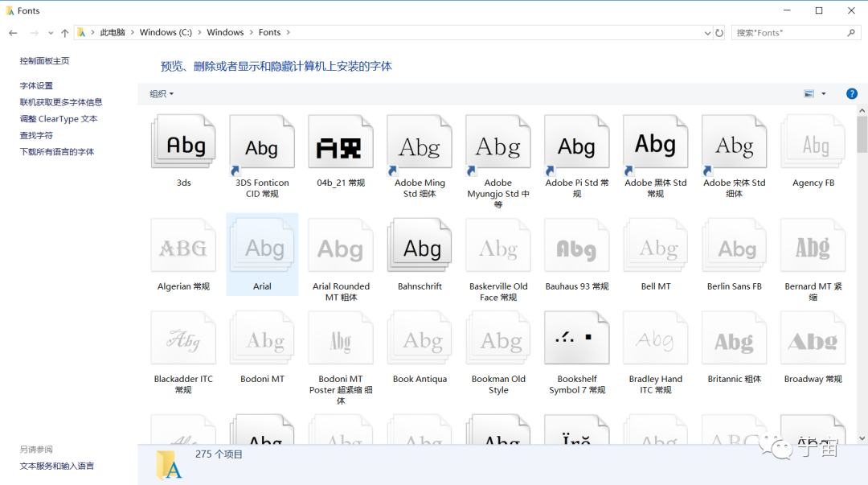Select the Bell MT font icon
This screenshot has width=868, height=485.
coord(656,245)
